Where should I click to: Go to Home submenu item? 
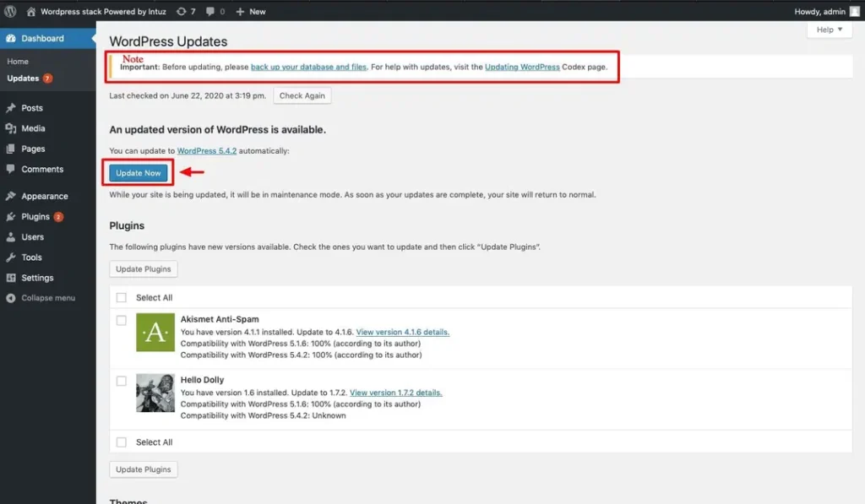(x=18, y=62)
